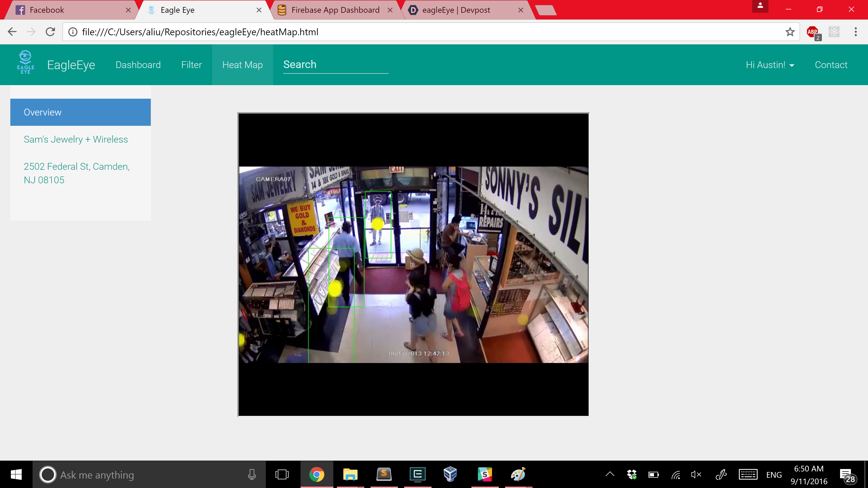Click the React developer tools extension icon
Viewport: 868px width, 488px height.
point(834,32)
